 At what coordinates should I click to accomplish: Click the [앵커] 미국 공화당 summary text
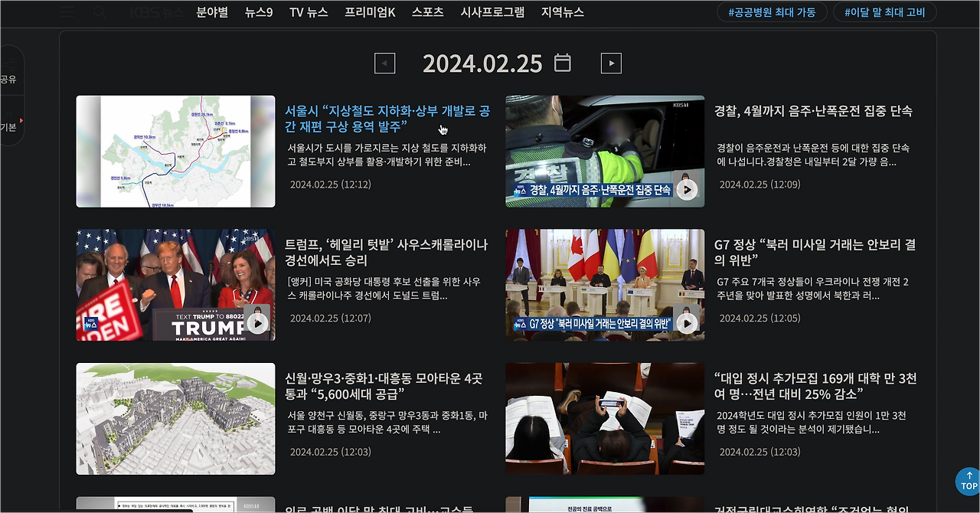pos(384,289)
